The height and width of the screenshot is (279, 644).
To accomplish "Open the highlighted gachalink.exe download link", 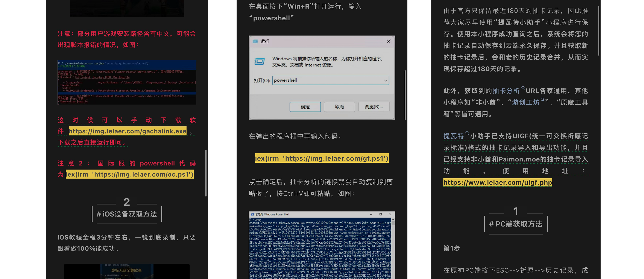I will 128,131.
